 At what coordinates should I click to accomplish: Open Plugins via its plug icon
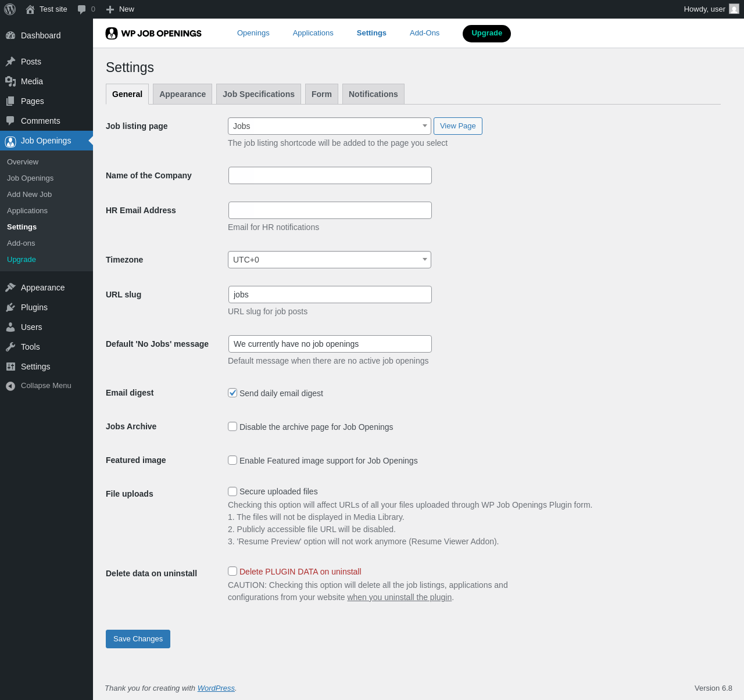[10, 307]
